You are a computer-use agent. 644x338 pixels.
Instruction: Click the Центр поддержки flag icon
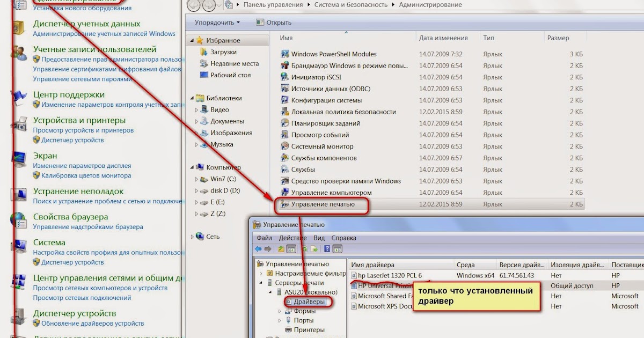point(19,97)
